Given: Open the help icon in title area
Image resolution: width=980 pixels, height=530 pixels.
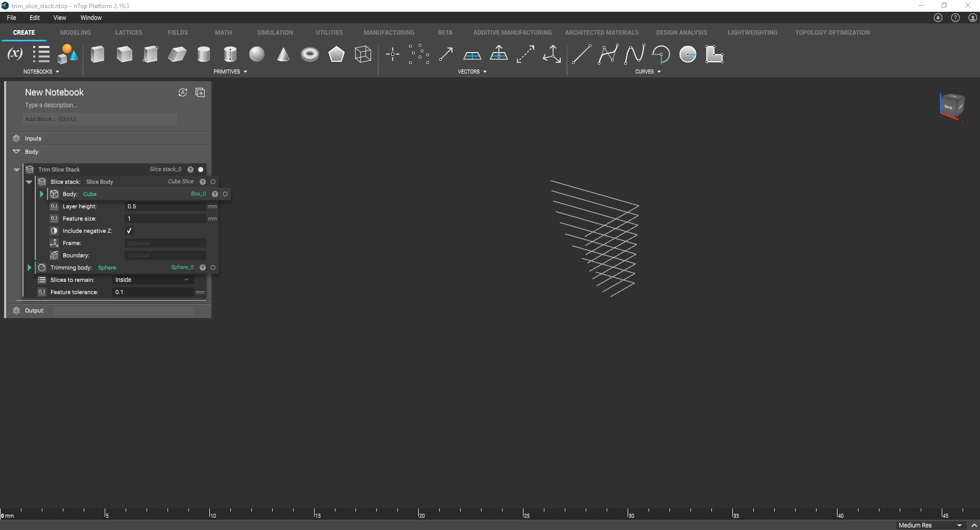Looking at the screenshot, I should [x=955, y=18].
